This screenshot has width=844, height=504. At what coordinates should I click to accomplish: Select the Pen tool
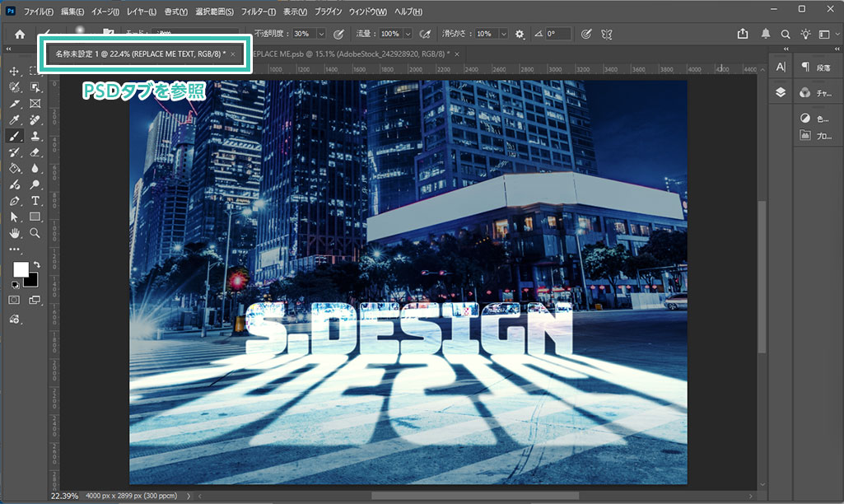[x=15, y=201]
